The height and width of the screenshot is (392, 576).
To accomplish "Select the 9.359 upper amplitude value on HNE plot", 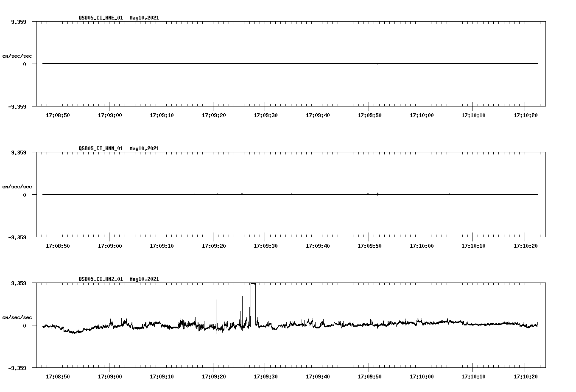I will tap(18, 22).
